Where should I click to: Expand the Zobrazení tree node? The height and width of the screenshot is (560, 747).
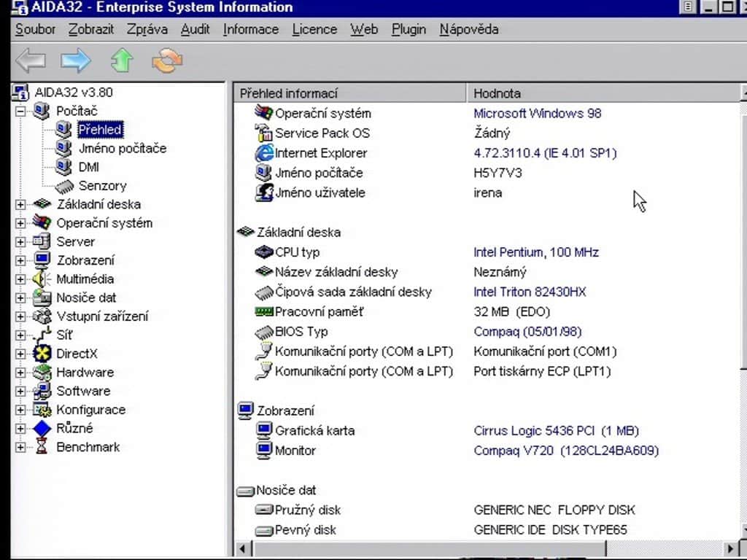(20, 260)
